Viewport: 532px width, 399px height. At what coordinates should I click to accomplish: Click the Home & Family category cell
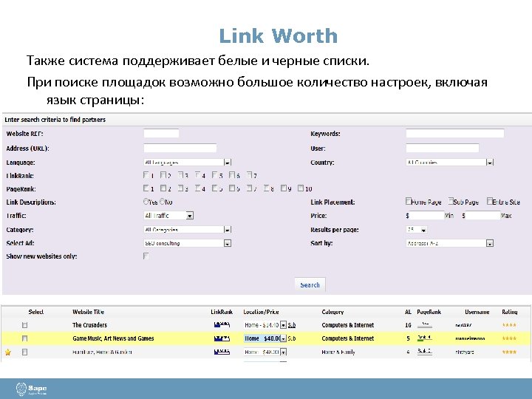pyautogui.click(x=338, y=352)
